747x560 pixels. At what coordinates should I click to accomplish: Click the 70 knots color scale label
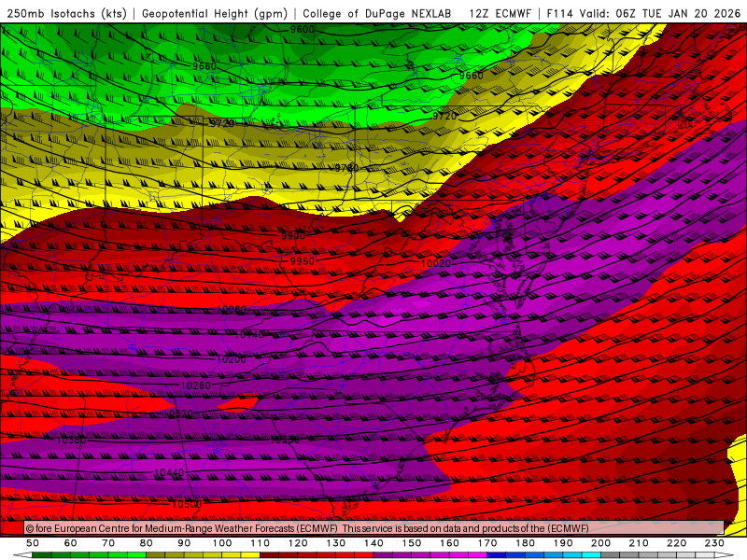(x=108, y=543)
